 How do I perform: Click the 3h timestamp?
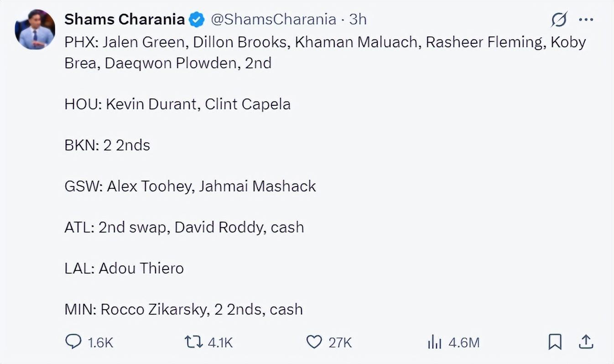358,19
